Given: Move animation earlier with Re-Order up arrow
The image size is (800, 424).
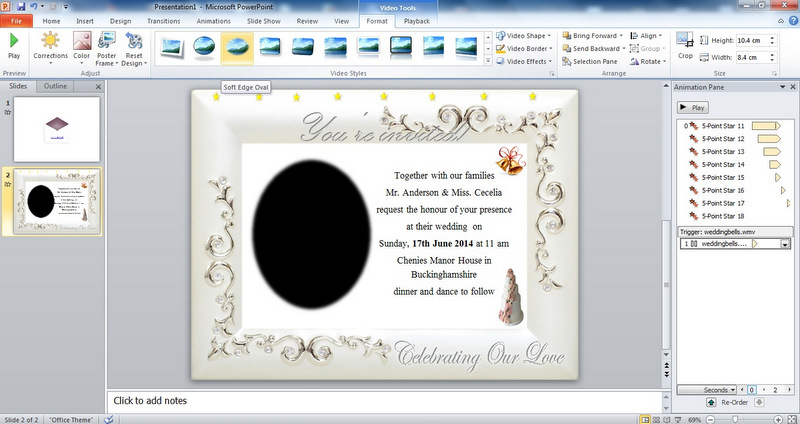Looking at the screenshot, I should click(x=711, y=403).
